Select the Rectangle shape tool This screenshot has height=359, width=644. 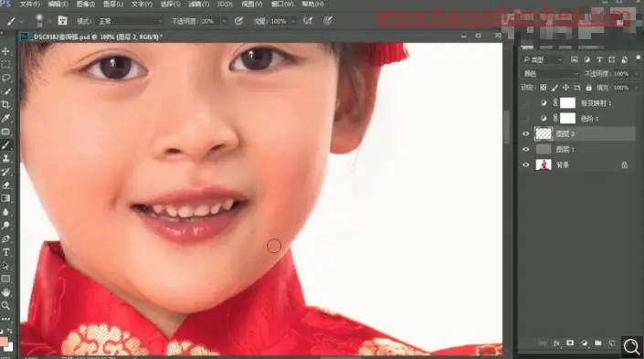tap(5, 279)
